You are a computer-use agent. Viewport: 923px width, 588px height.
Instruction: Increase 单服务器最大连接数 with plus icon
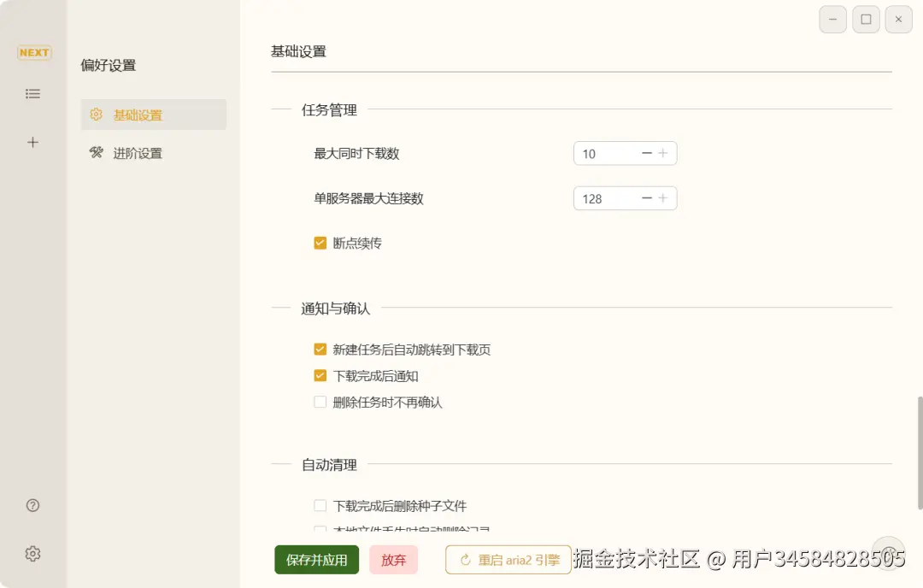(x=662, y=198)
